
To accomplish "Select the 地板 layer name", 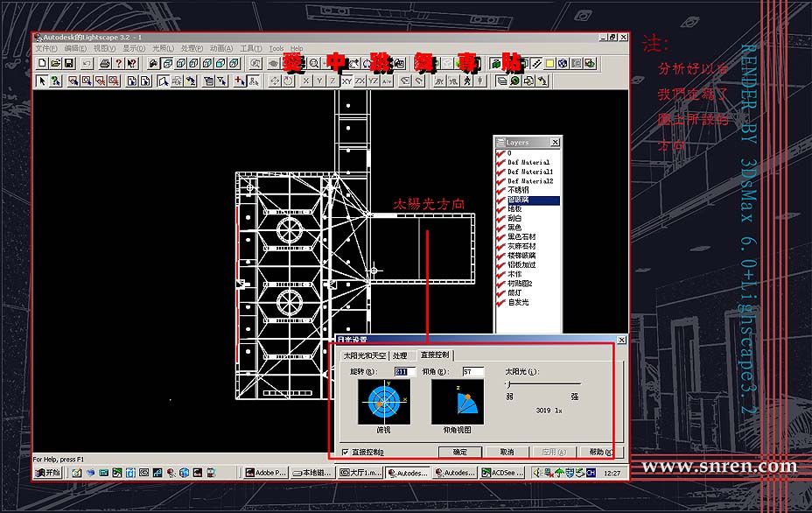I will coord(514,209).
